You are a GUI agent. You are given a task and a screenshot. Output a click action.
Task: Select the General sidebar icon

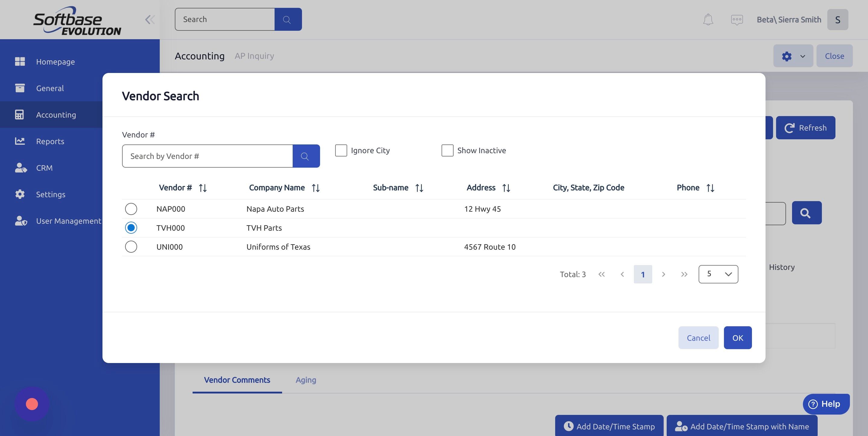[x=20, y=88]
